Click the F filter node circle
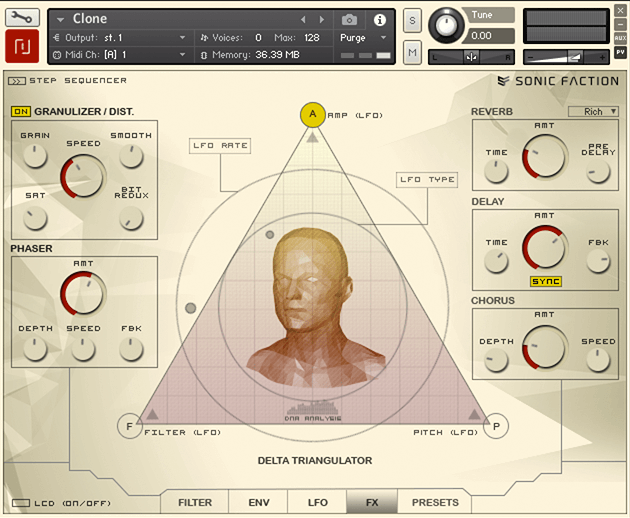The width and height of the screenshot is (630, 518). click(x=129, y=426)
